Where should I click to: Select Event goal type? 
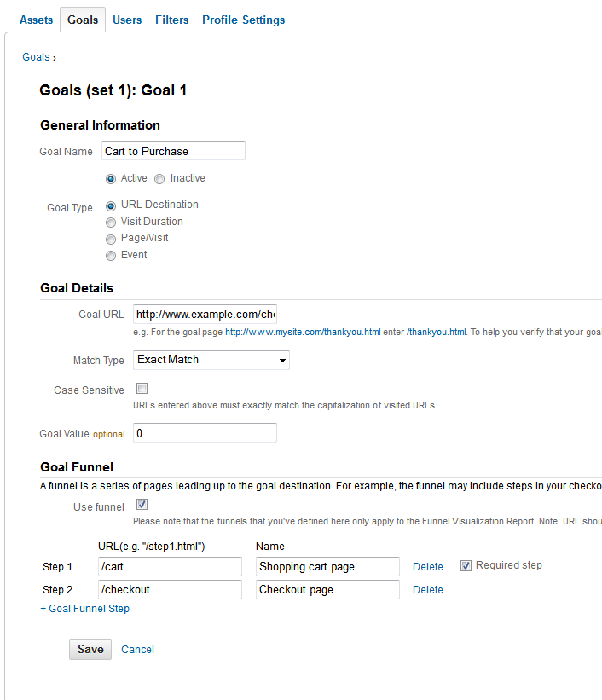point(111,256)
